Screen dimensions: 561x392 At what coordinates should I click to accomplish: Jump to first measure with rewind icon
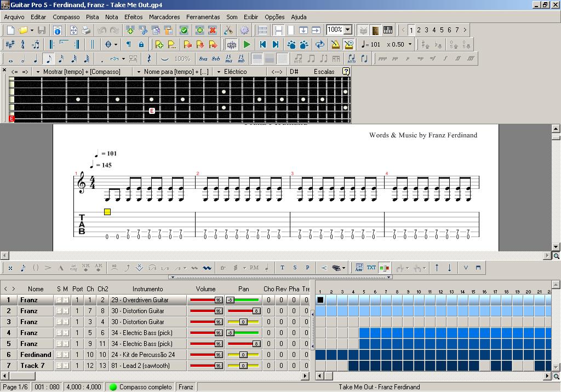(x=263, y=45)
